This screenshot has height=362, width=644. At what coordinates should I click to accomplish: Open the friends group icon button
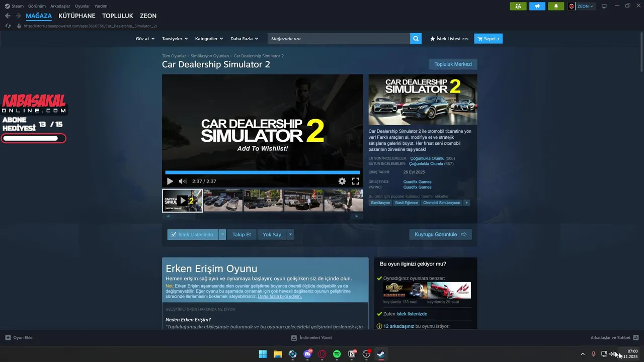(518, 6)
